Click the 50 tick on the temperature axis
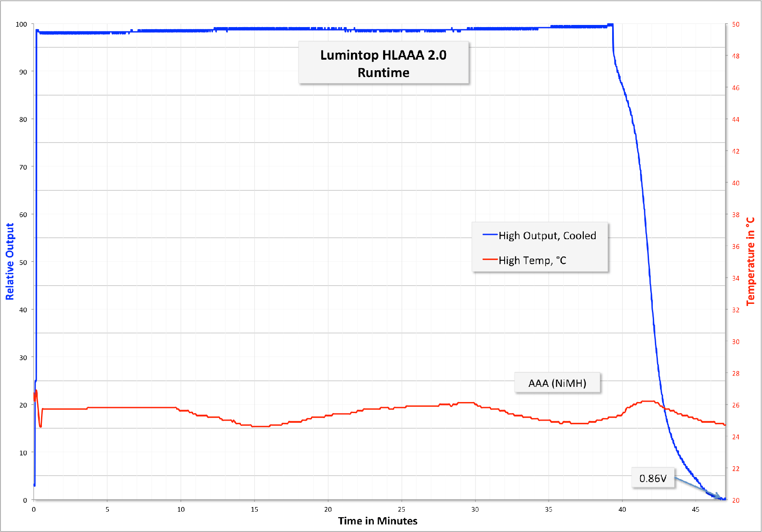 point(736,25)
